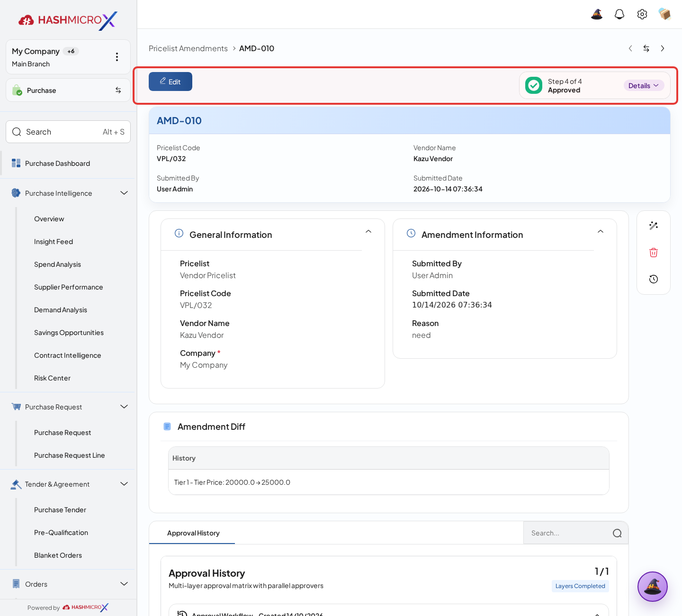Open the company options three-dot menu
This screenshot has width=682, height=616.
coord(117,57)
